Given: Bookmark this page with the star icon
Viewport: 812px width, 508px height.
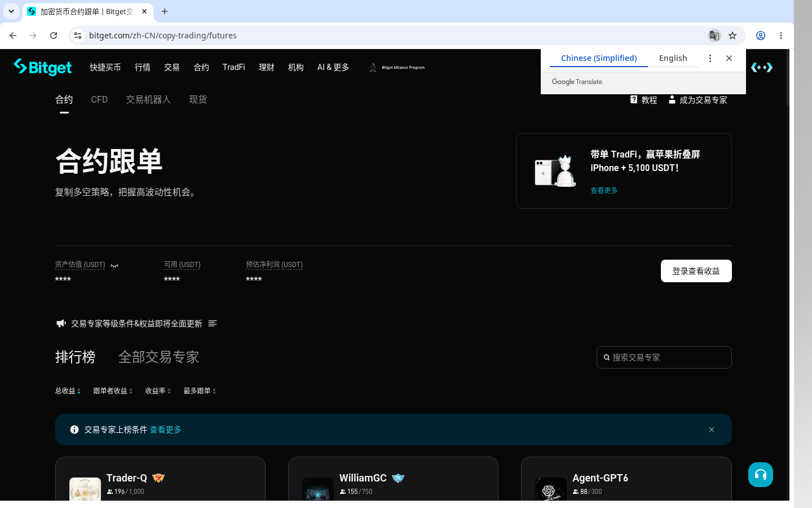Looking at the screenshot, I should 732,36.
